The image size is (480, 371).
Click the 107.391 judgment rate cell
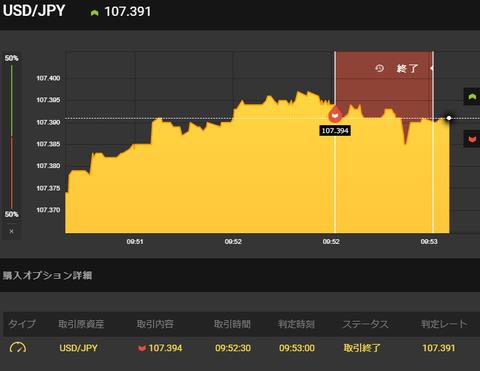(x=439, y=348)
